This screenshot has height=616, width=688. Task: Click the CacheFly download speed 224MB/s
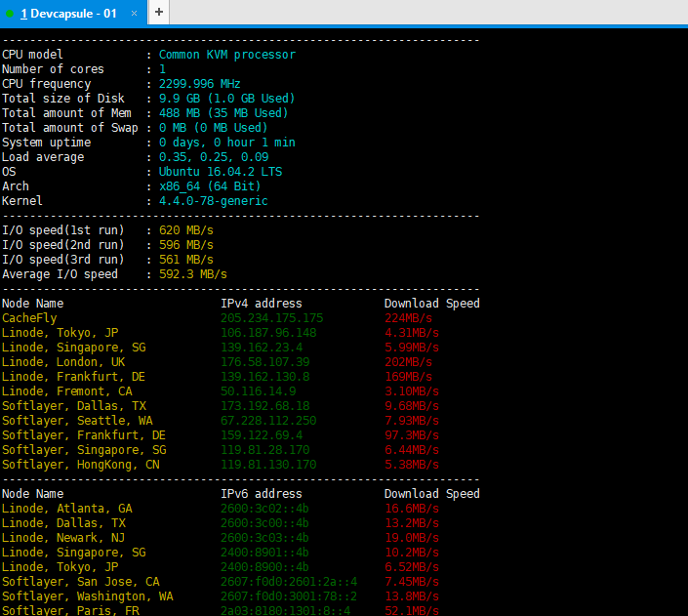coord(408,318)
